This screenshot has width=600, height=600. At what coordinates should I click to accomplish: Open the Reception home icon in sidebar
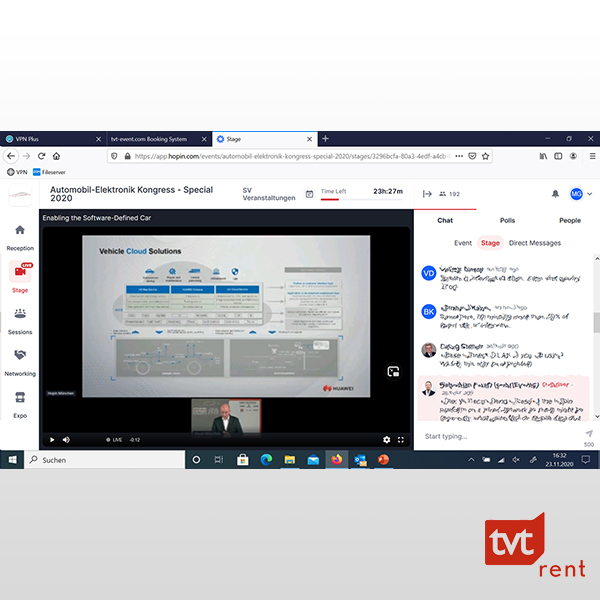coord(20,230)
